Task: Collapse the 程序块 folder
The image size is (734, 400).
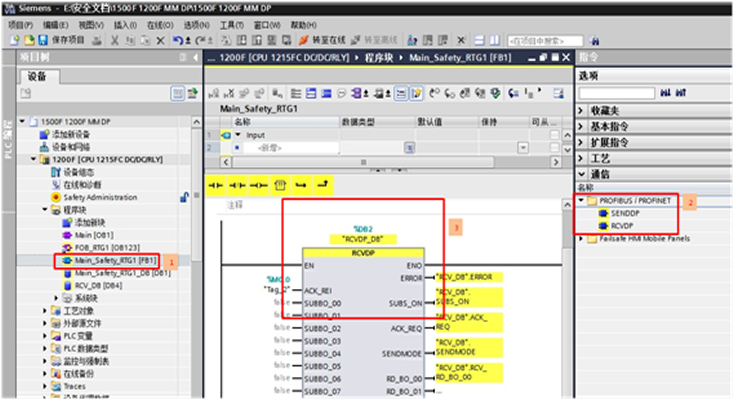Action: pos(45,210)
